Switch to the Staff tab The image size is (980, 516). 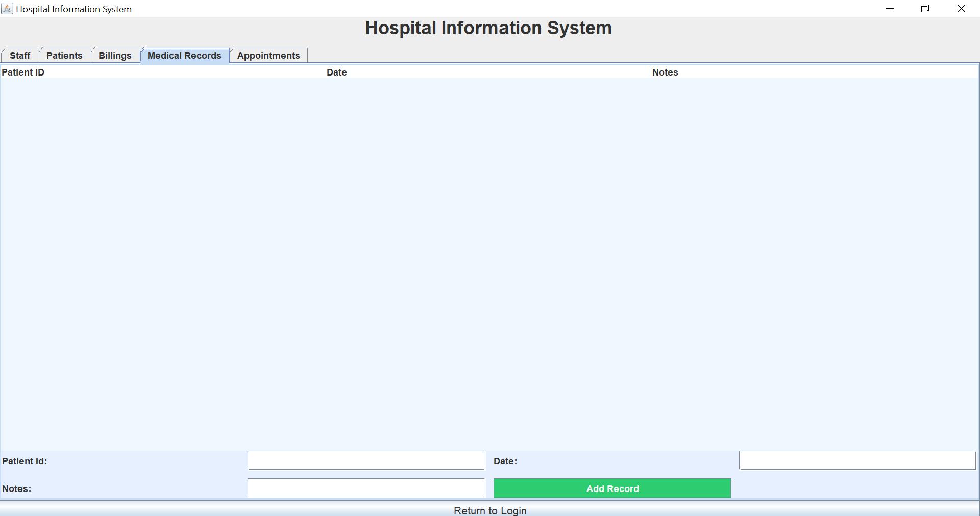pyautogui.click(x=20, y=55)
